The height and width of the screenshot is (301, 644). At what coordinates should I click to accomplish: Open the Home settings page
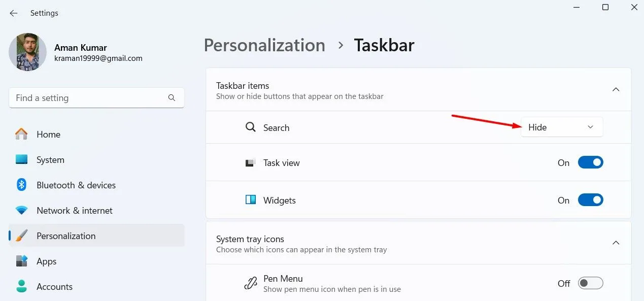[x=96, y=135]
